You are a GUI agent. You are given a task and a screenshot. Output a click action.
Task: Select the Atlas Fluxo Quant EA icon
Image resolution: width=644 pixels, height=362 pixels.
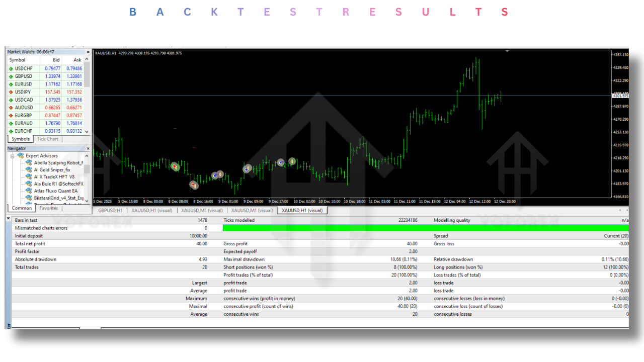(28, 191)
